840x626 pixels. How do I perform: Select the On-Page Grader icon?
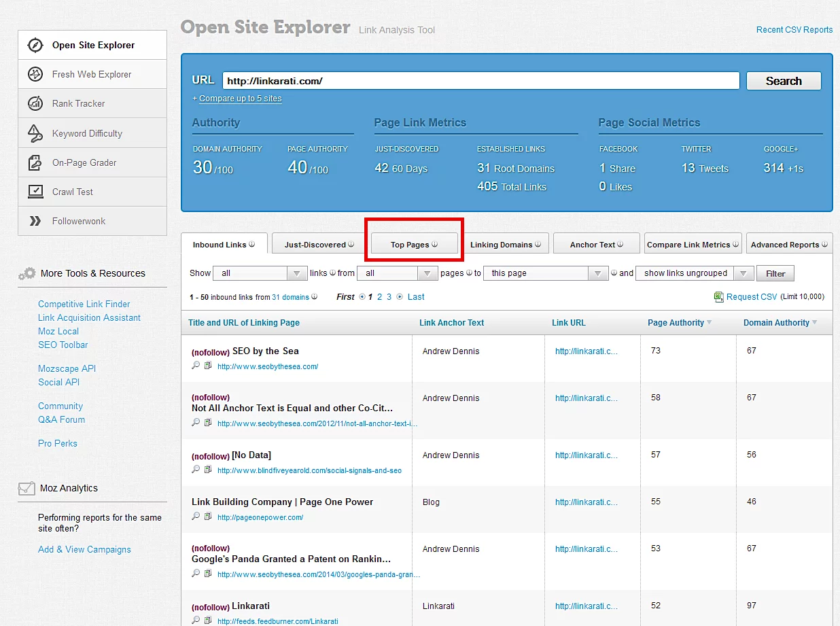coord(36,162)
